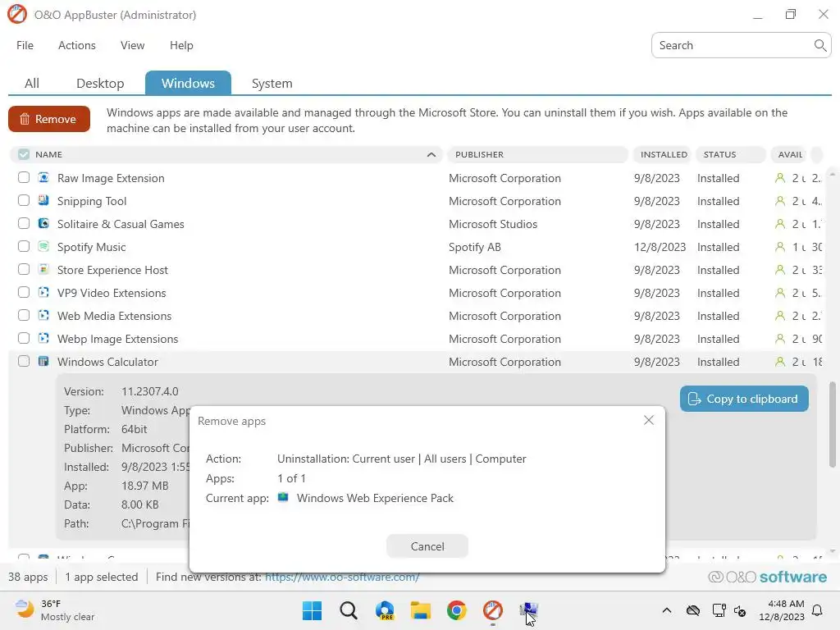Click the VP9 Video Extensions icon
The height and width of the screenshot is (630, 840).
point(43,293)
